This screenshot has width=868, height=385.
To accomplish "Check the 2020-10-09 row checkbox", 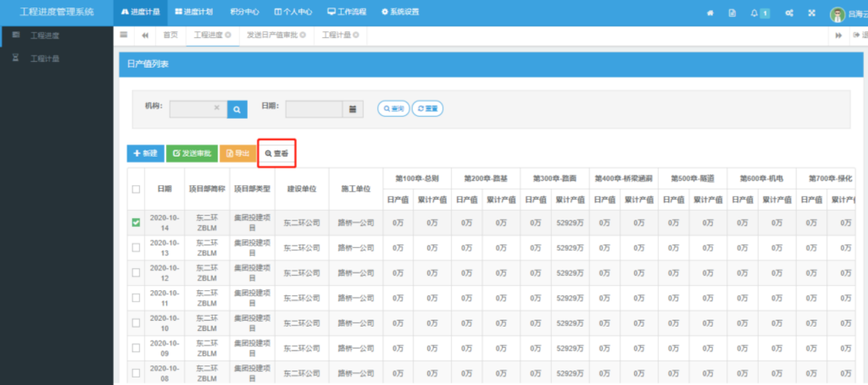I will pos(136,348).
